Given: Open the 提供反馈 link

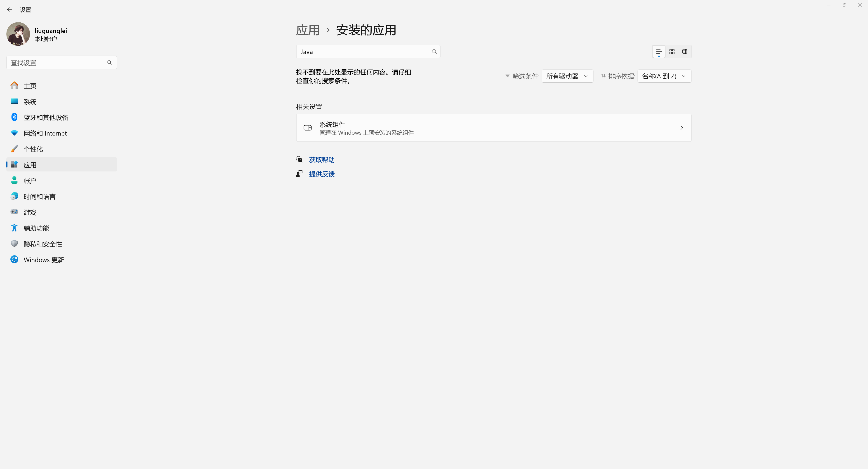Looking at the screenshot, I should coord(321,174).
